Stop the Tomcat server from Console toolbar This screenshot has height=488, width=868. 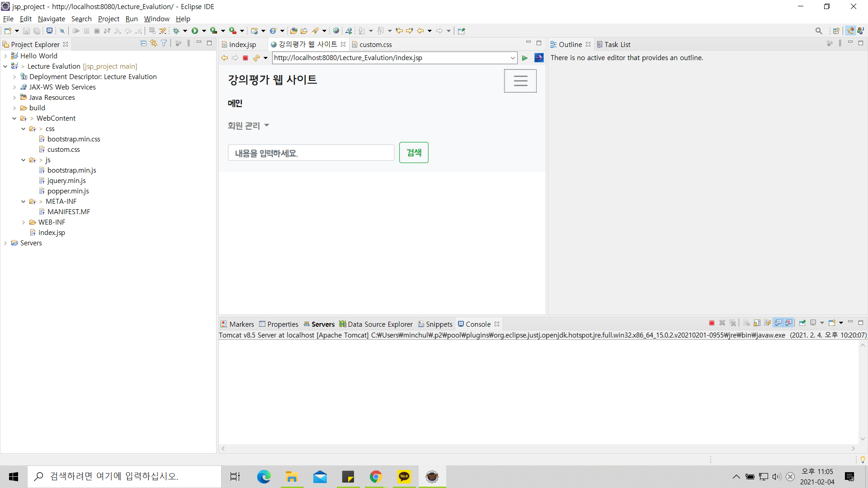pos(712,323)
